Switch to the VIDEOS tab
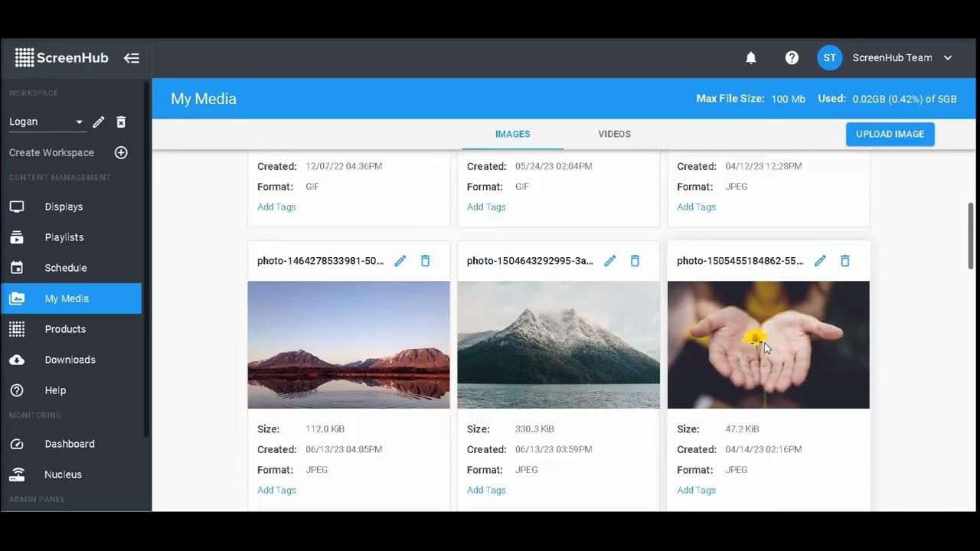 click(615, 134)
